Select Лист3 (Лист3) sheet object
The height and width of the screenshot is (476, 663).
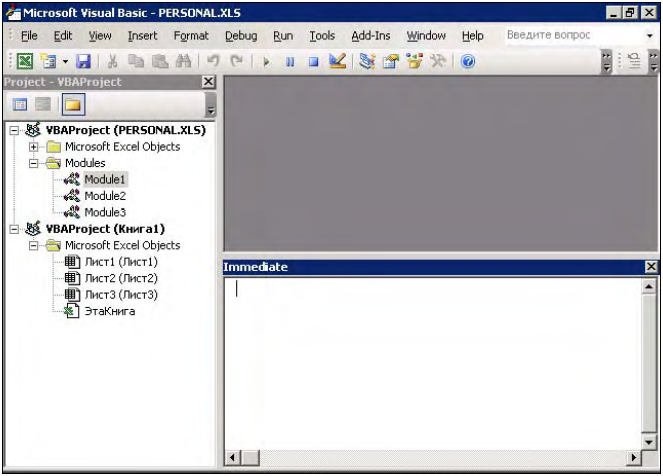pyautogui.click(x=121, y=295)
